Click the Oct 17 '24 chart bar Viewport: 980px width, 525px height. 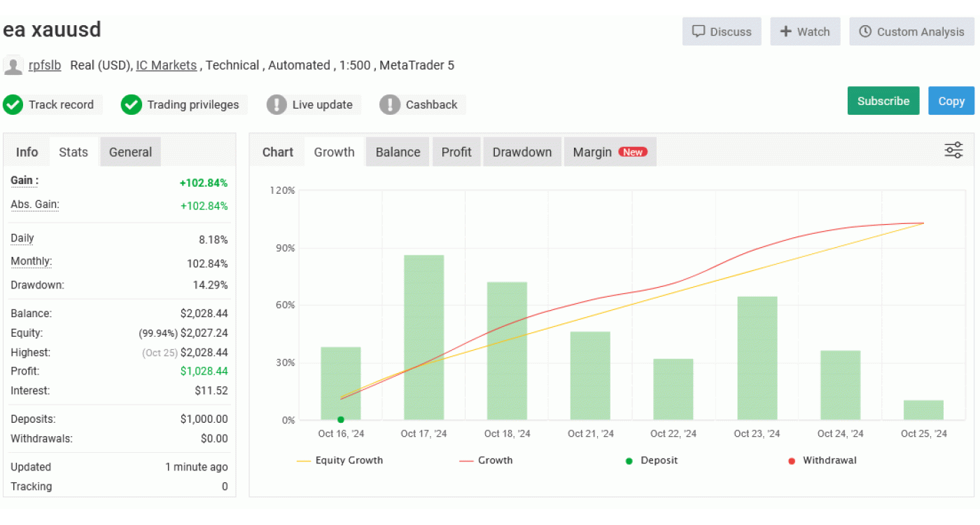423,337
